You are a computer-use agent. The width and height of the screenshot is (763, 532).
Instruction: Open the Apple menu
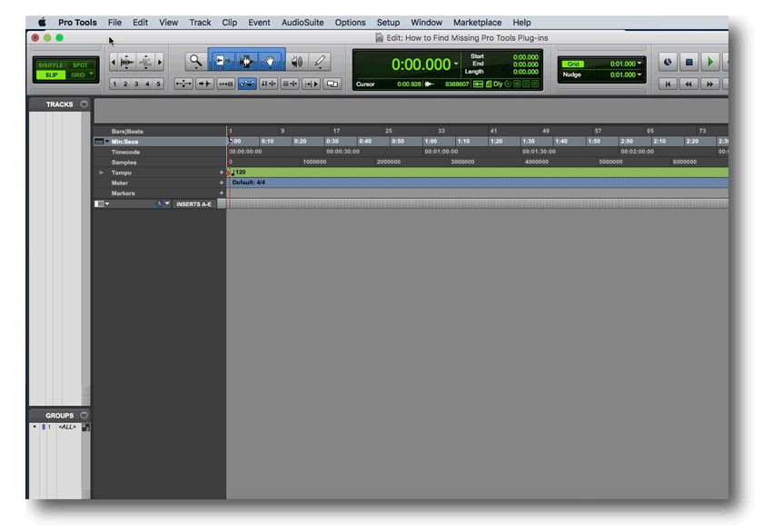(x=43, y=23)
